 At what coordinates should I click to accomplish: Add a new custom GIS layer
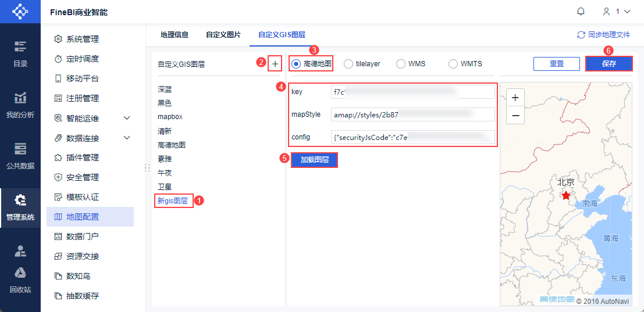tap(275, 63)
